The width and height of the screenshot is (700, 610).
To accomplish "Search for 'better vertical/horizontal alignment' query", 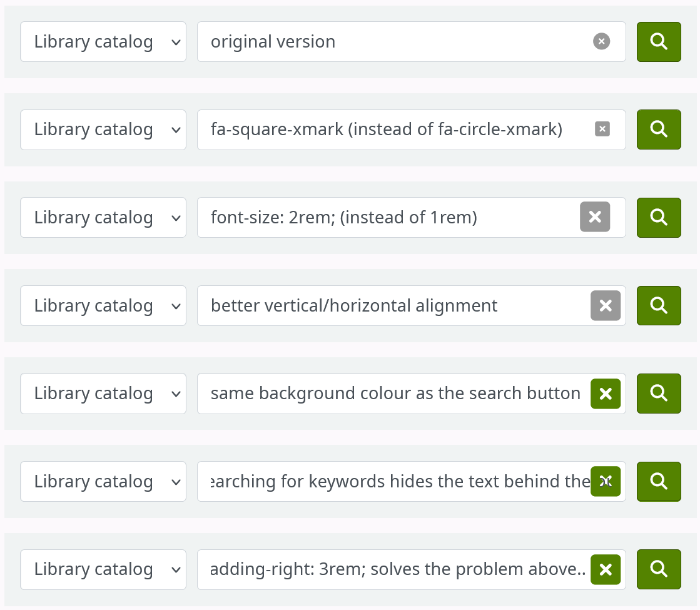I will (659, 305).
